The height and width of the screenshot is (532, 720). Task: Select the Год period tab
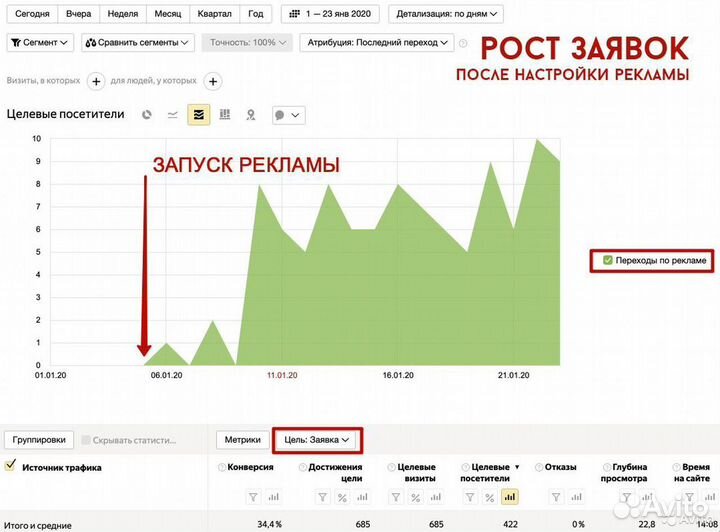click(x=256, y=14)
